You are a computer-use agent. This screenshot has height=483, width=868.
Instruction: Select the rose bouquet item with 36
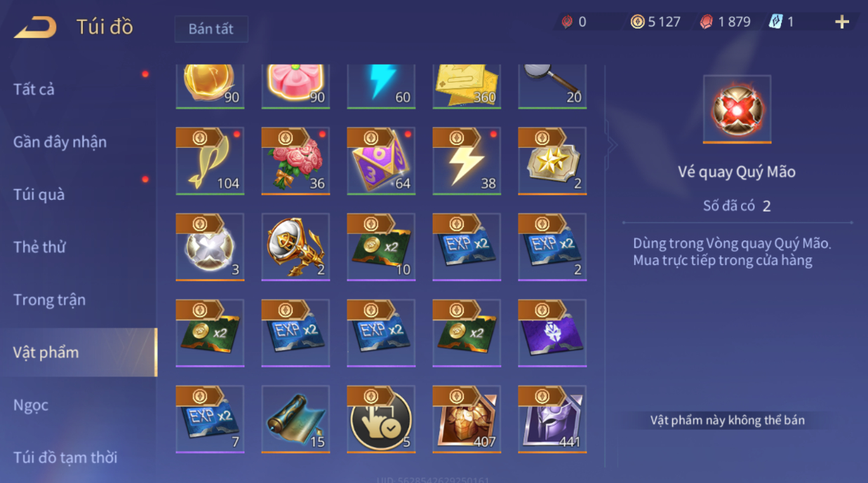pos(295,161)
